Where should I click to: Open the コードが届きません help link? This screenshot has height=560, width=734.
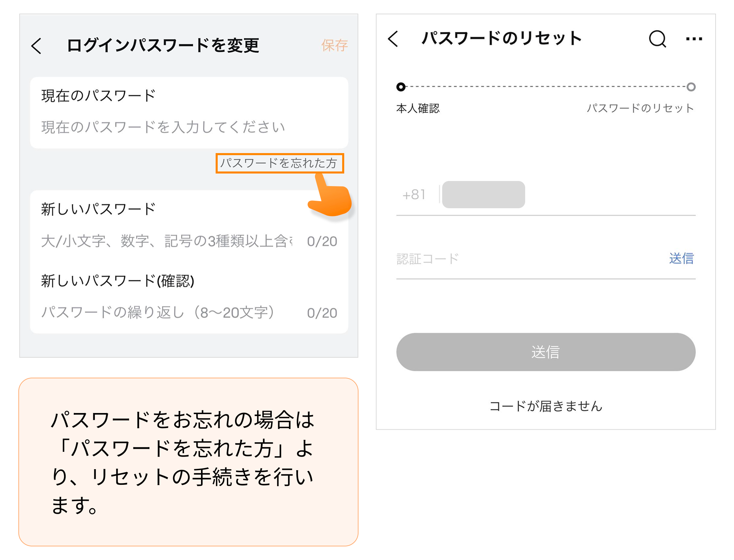[x=546, y=406]
